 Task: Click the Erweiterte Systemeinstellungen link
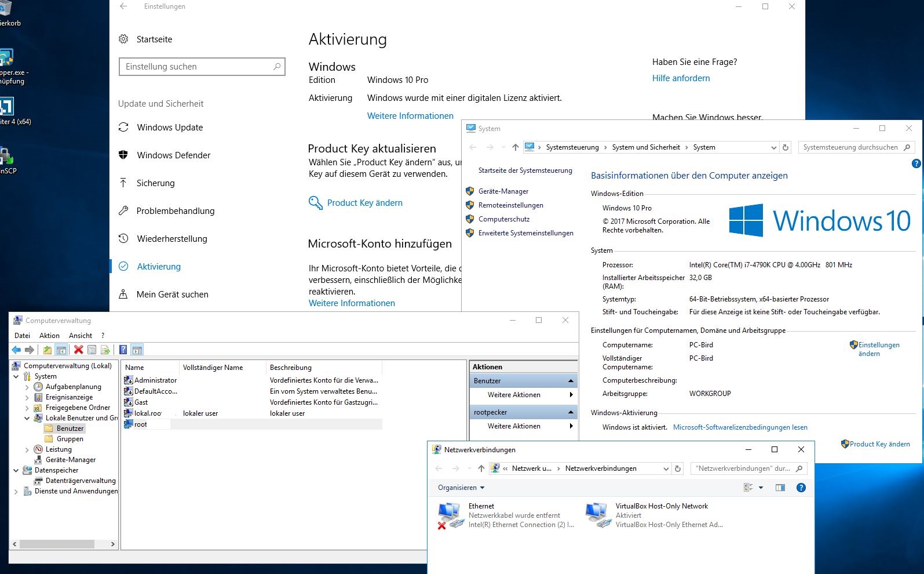coord(525,233)
